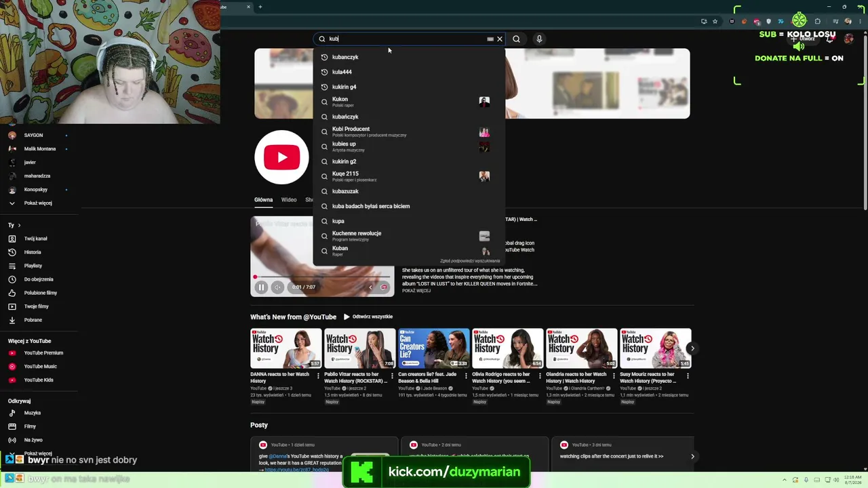Open 'Susy Mouriz reacts' video thumbnail
Screen dimensions: 868x488
655,348
